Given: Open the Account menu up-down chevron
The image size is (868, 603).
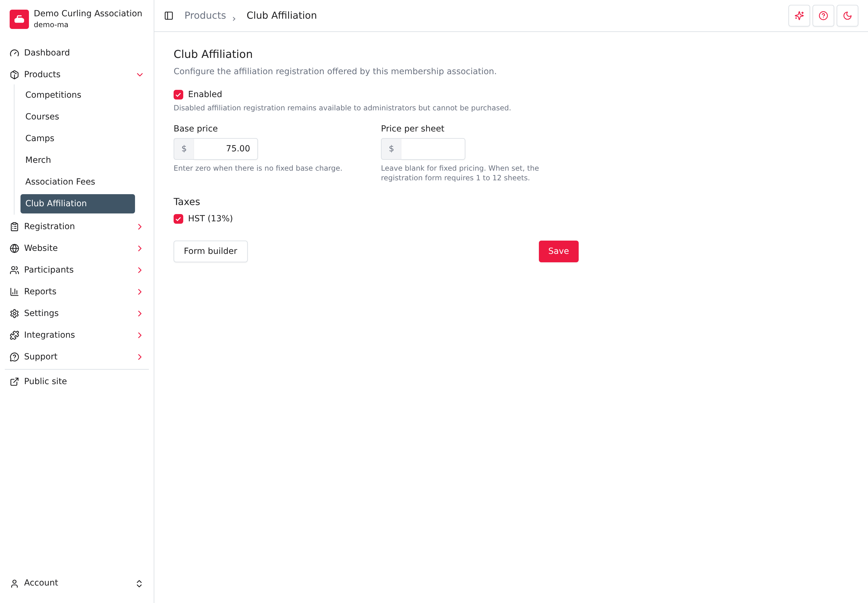Looking at the screenshot, I should coord(139,583).
